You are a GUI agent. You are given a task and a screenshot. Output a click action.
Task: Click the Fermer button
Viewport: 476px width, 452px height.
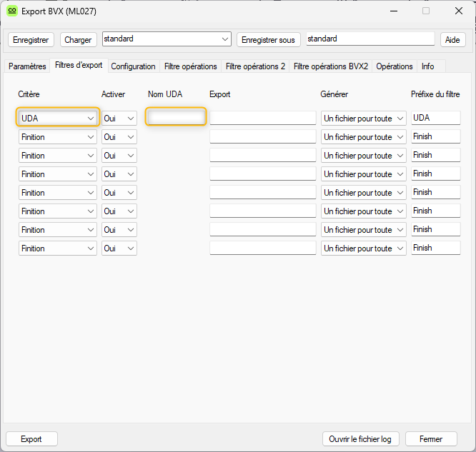pyautogui.click(x=431, y=439)
